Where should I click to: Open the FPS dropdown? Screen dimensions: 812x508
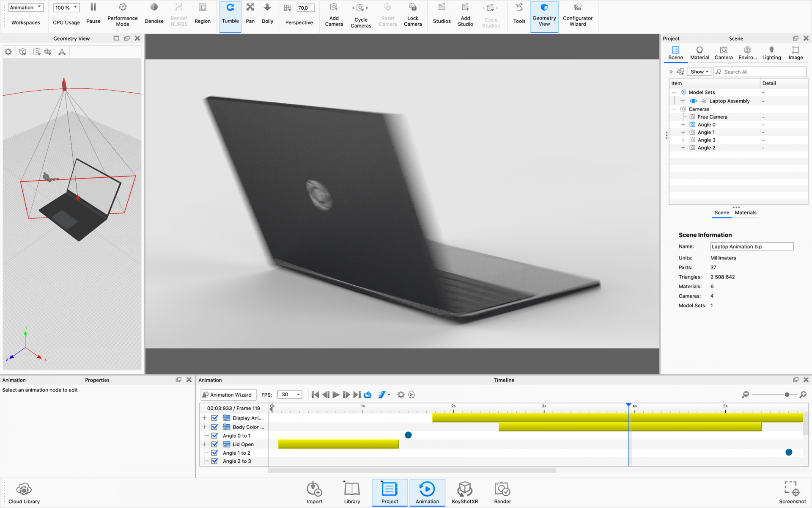[290, 395]
